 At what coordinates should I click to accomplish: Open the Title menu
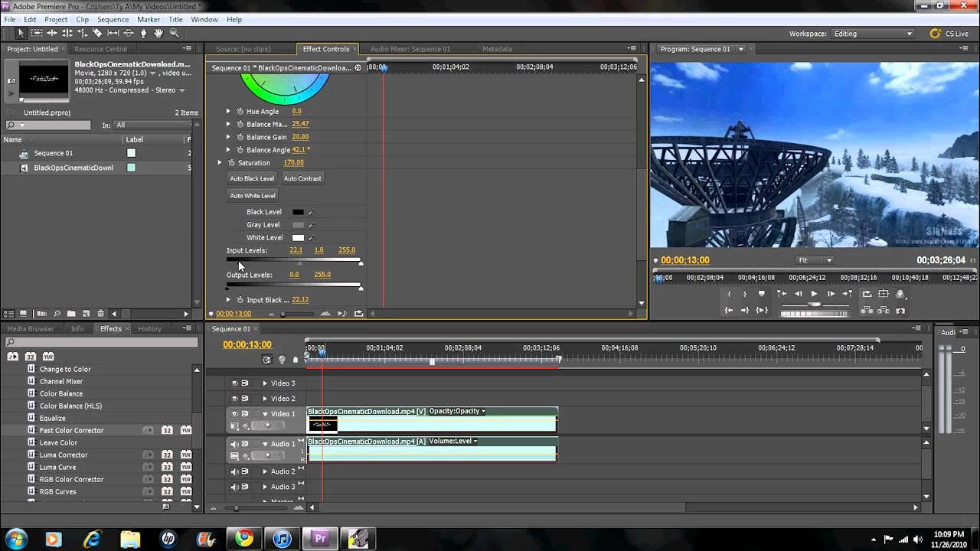point(175,19)
